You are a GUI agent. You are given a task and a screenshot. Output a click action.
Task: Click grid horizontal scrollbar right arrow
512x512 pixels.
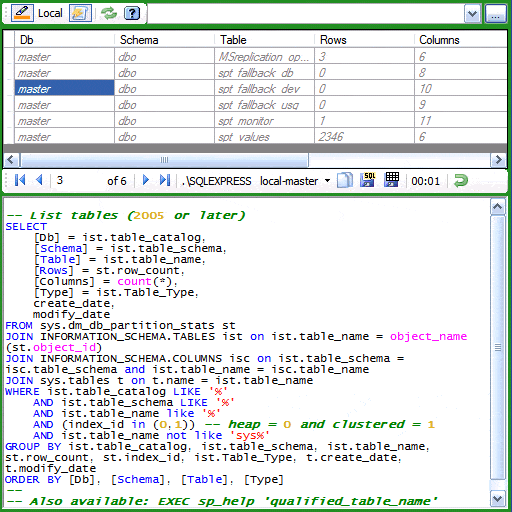coord(499,160)
